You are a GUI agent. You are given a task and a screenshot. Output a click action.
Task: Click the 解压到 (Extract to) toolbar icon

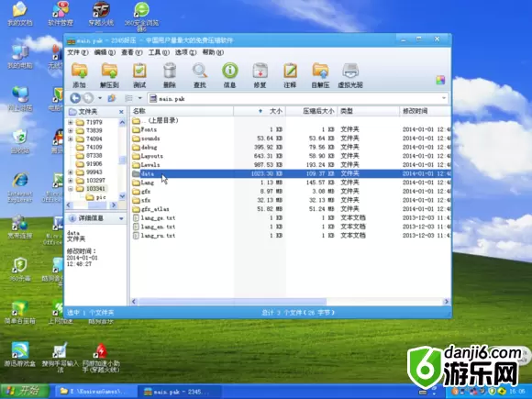pos(109,75)
